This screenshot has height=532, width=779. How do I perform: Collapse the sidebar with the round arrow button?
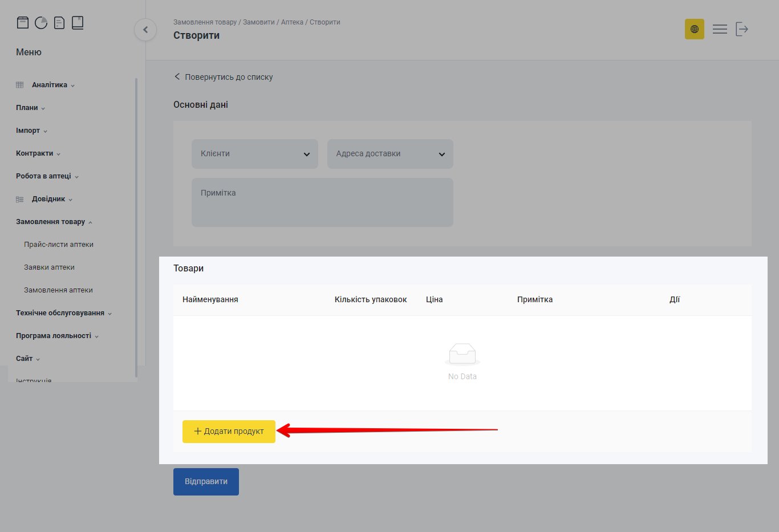coord(145,30)
